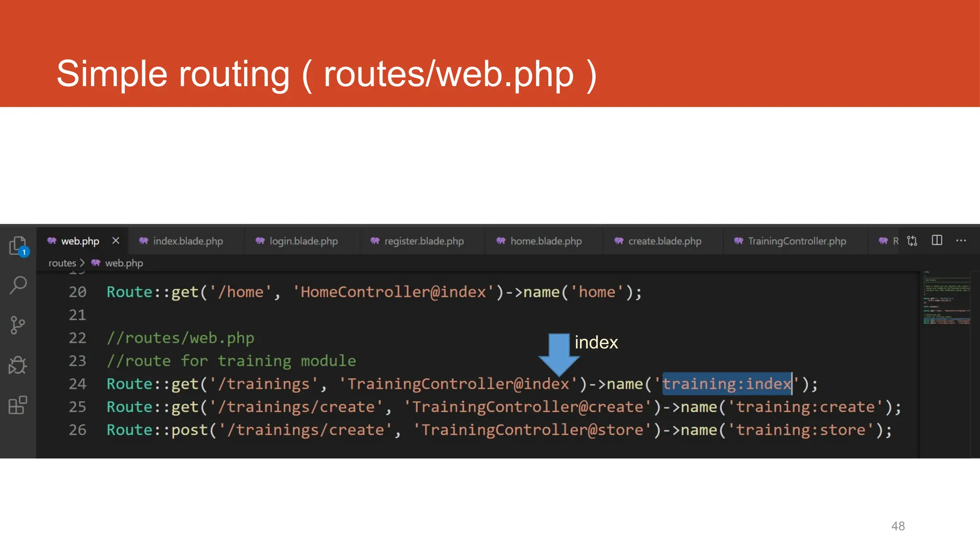Click post keyword on line 26

(x=189, y=430)
